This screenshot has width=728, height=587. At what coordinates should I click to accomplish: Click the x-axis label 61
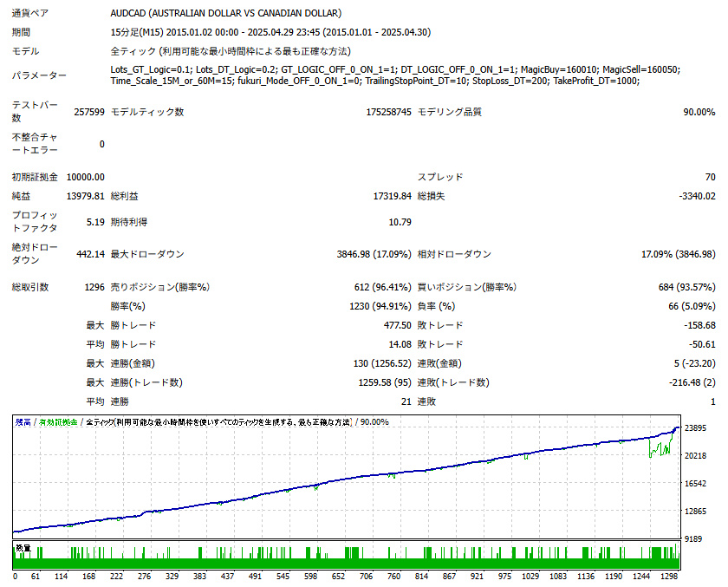pos(36,577)
